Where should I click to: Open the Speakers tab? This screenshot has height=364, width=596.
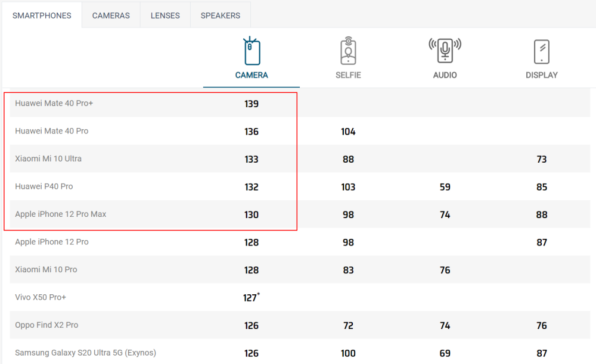[221, 15]
